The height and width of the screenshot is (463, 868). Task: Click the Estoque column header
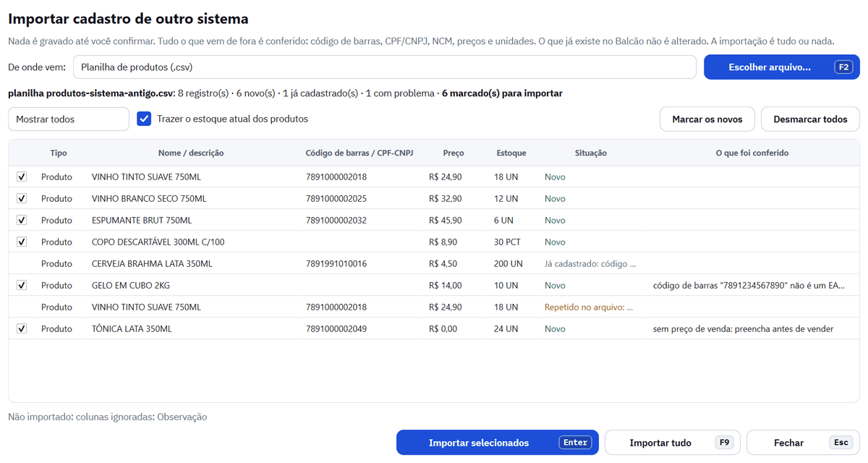point(511,153)
